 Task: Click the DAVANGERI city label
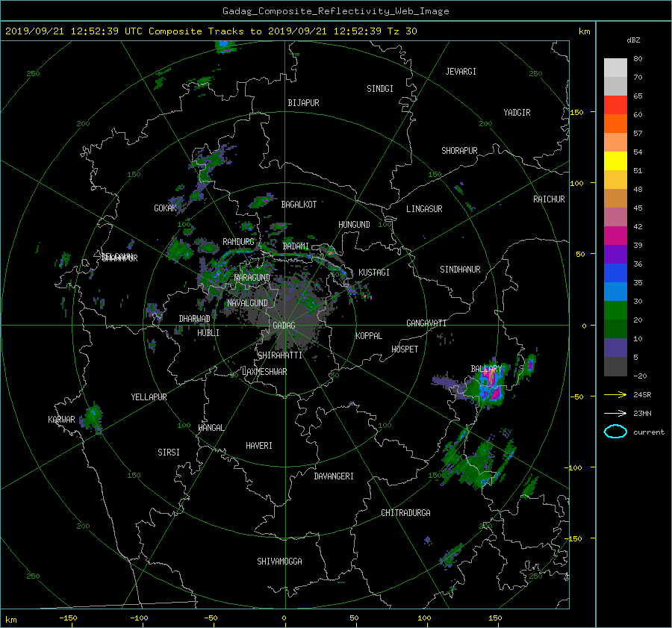pyautogui.click(x=334, y=476)
